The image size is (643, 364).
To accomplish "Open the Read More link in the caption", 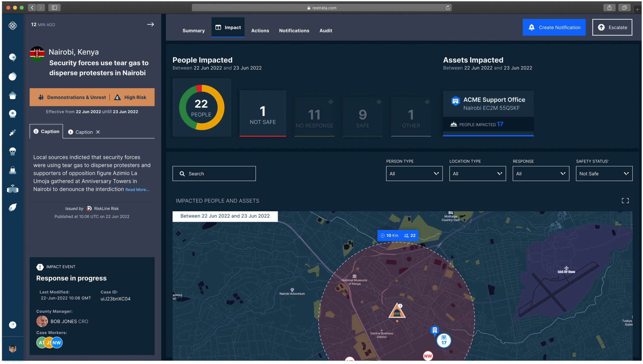I will (x=137, y=189).
